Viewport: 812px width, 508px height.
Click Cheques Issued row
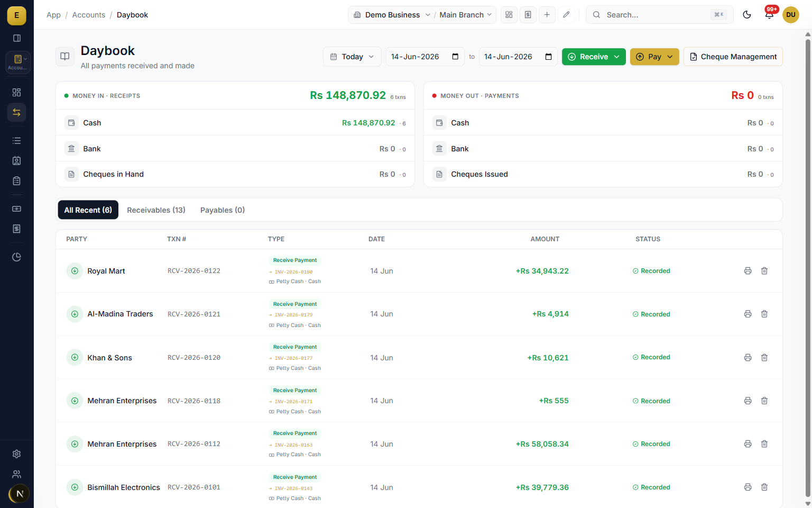[603, 174]
